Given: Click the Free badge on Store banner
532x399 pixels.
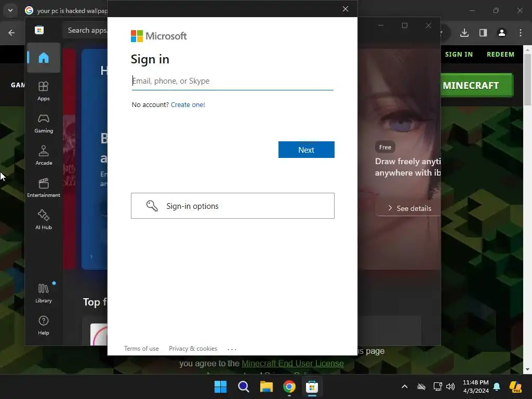Looking at the screenshot, I should 385,147.
